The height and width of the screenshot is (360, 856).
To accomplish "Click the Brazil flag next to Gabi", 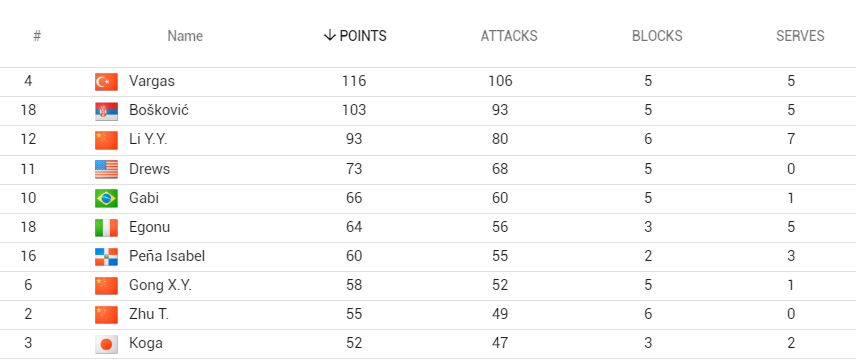I will pos(106,198).
